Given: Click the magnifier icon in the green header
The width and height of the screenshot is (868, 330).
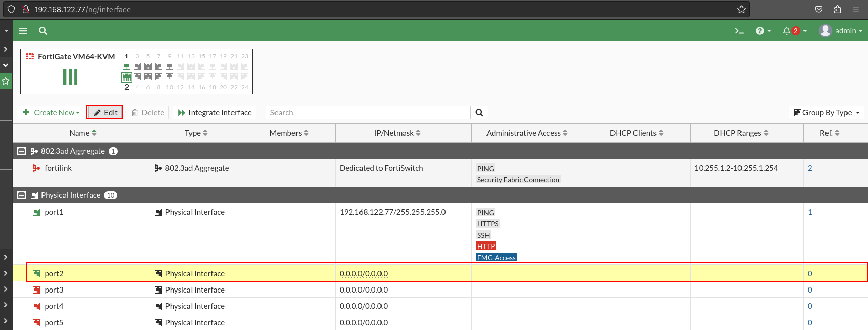Looking at the screenshot, I should tap(43, 31).
